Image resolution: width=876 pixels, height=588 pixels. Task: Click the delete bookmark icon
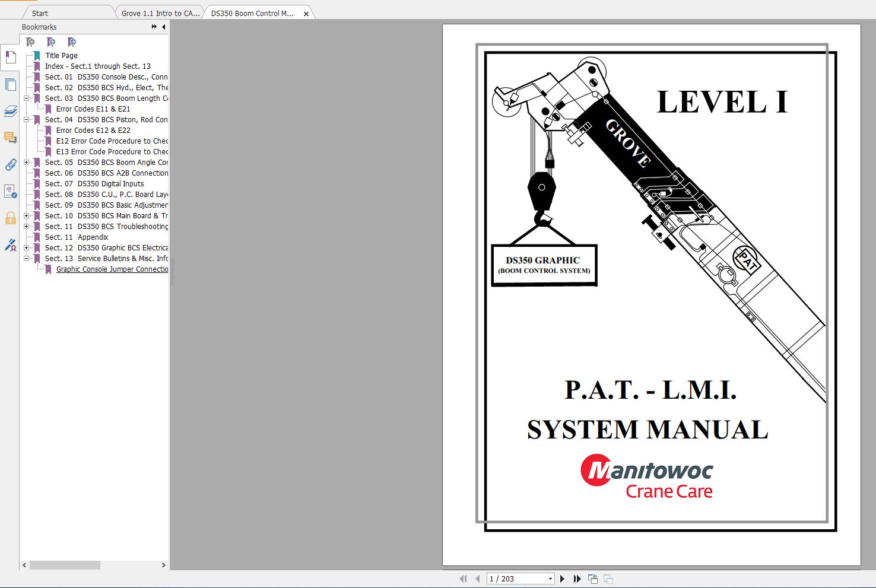[30, 42]
